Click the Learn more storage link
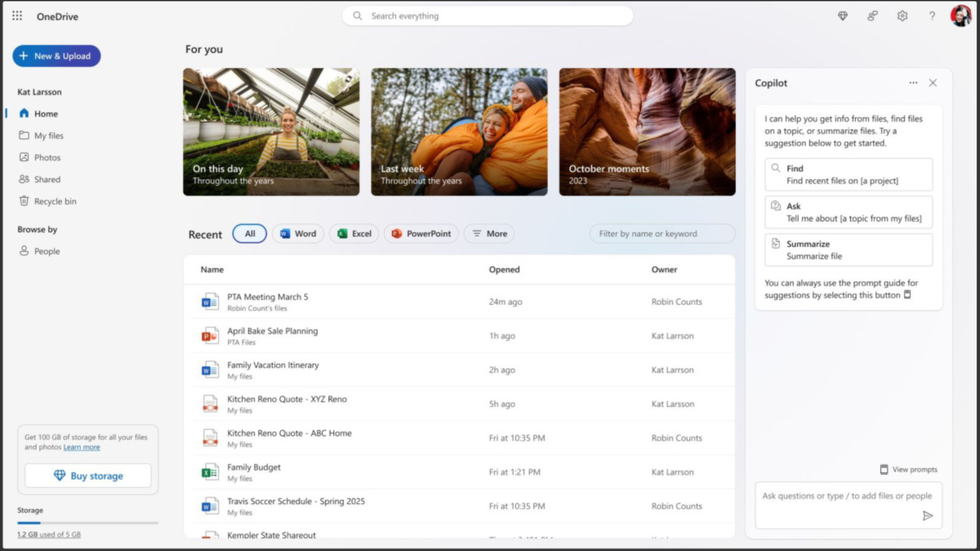 coord(81,447)
